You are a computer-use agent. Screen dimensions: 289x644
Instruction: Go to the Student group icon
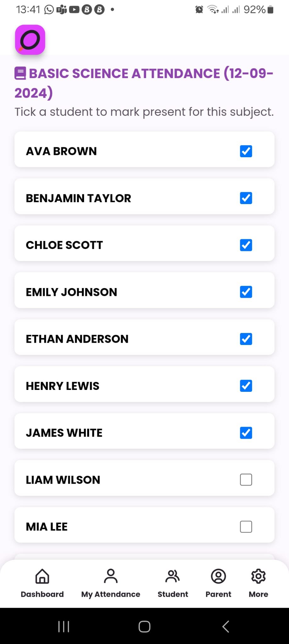[x=173, y=576]
